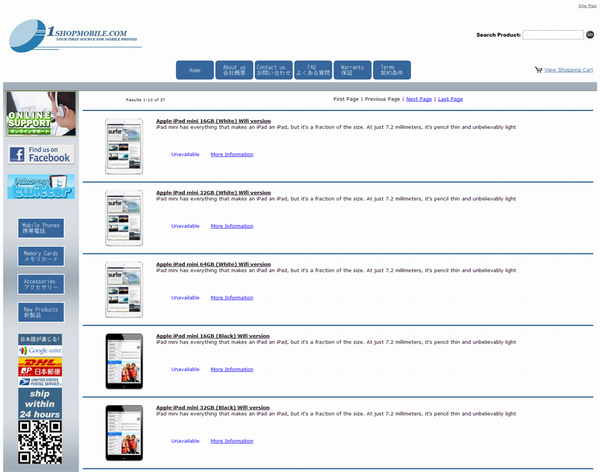
Task: Click the Japanese-language support badge above Google Wallet
Action: point(40,339)
